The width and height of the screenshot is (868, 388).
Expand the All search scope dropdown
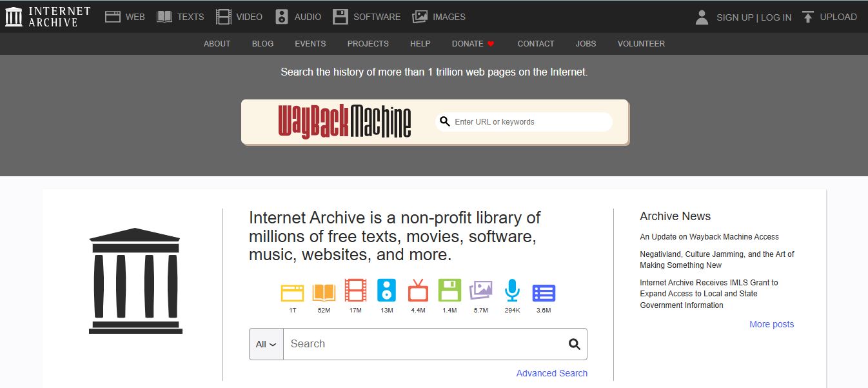266,344
